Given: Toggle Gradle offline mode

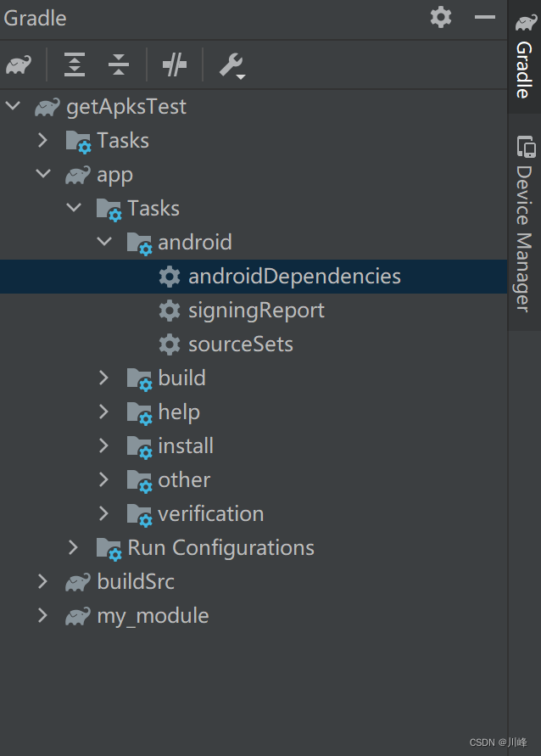Looking at the screenshot, I should pyautogui.click(x=174, y=64).
